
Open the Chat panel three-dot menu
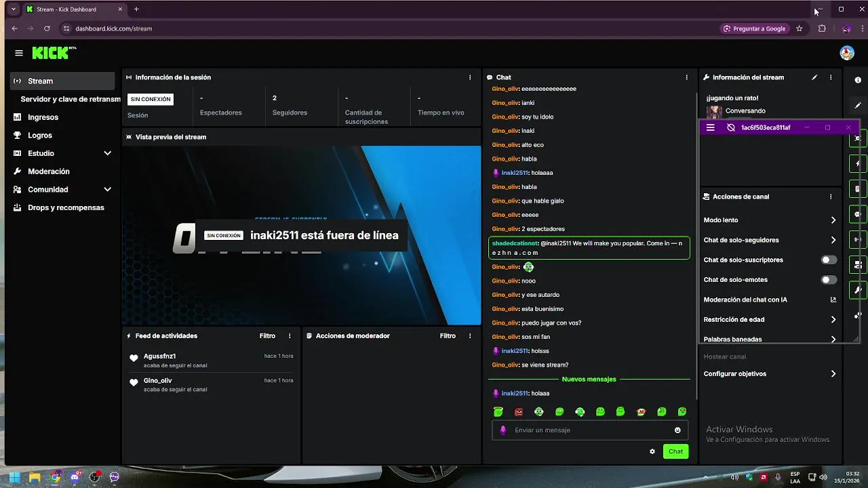(x=687, y=77)
